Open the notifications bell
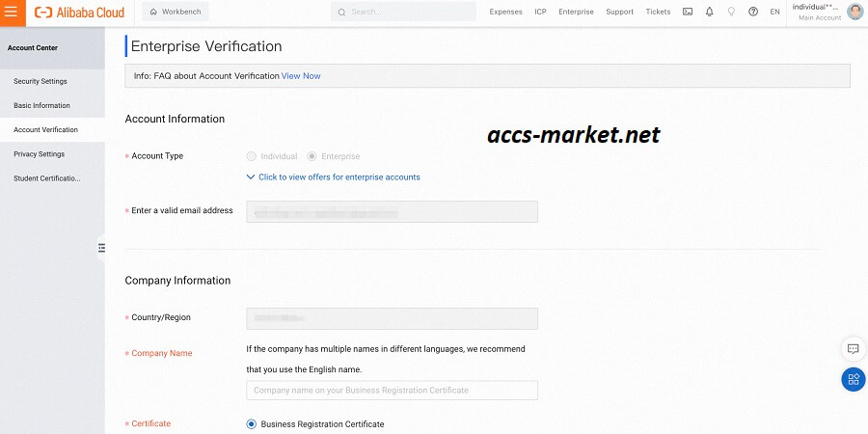 710,12
